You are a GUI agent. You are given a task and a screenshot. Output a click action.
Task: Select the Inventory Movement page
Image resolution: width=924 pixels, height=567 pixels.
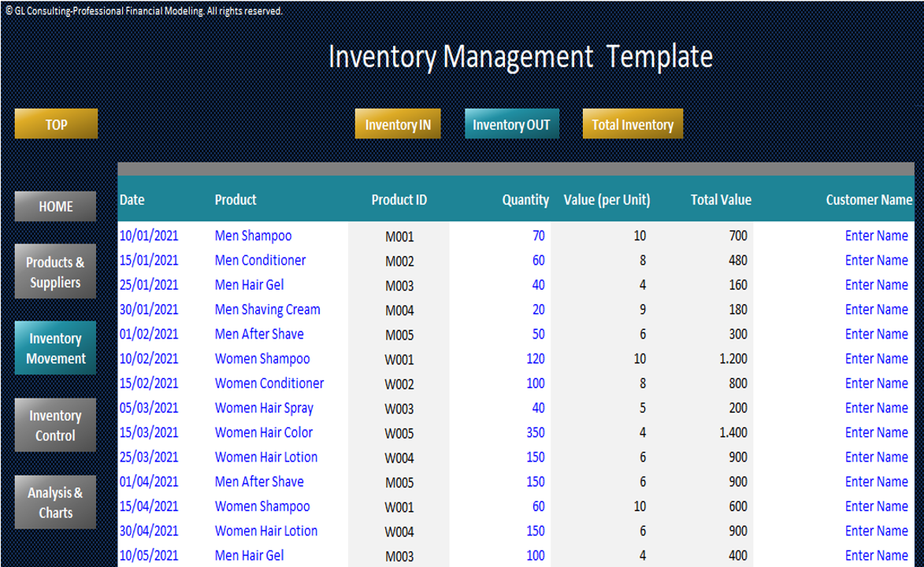(x=55, y=348)
